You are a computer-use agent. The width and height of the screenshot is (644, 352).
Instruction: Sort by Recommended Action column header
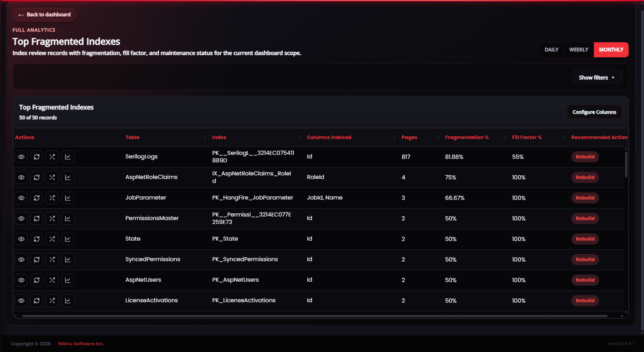[599, 137]
